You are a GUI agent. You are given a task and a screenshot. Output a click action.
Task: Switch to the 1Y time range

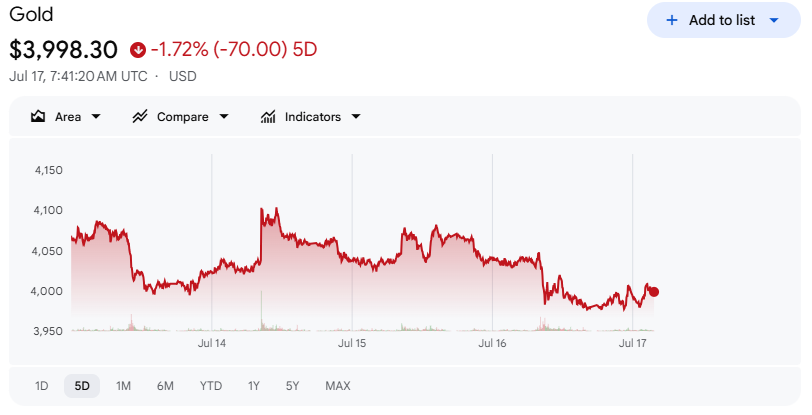coord(253,386)
